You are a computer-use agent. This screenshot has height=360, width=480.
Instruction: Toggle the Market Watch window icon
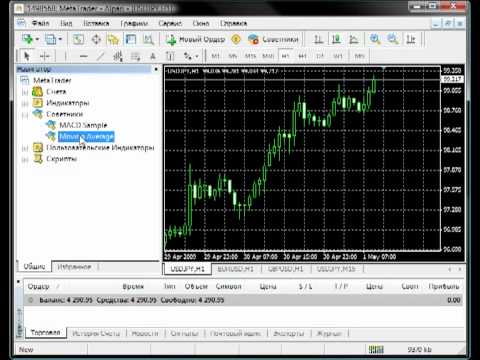click(78, 39)
